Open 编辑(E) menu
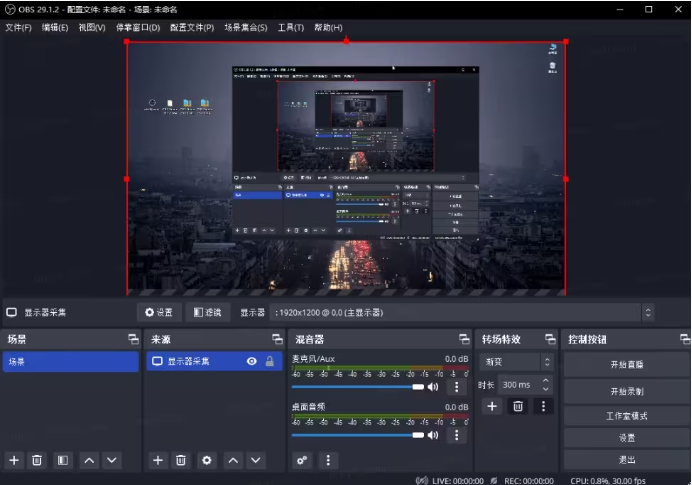The image size is (692, 485). (55, 28)
